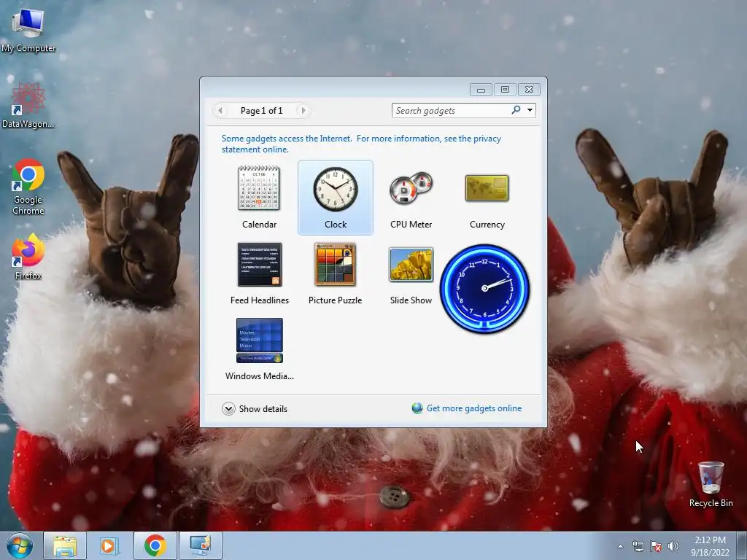The height and width of the screenshot is (560, 747).
Task: Click the search magnifier icon
Action: (x=516, y=110)
